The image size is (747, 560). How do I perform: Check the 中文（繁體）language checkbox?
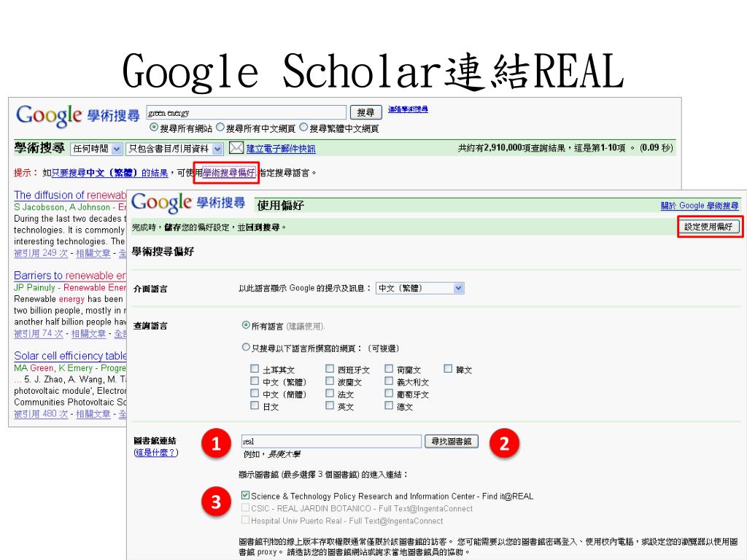[x=255, y=381]
